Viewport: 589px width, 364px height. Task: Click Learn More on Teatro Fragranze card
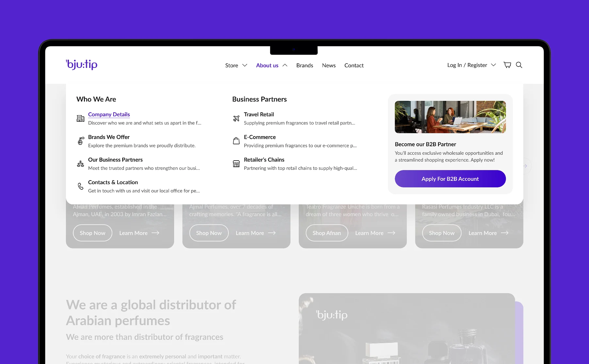pyautogui.click(x=375, y=233)
